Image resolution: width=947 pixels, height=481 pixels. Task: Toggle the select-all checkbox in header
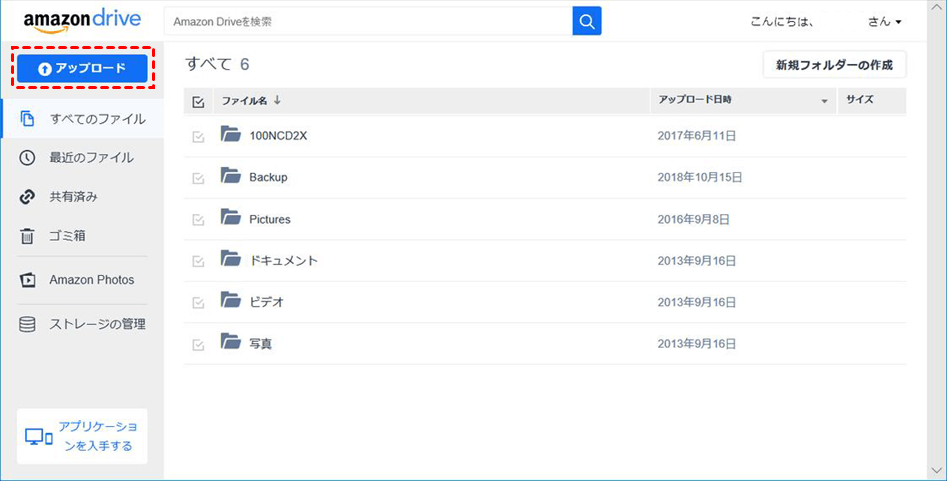click(x=198, y=101)
